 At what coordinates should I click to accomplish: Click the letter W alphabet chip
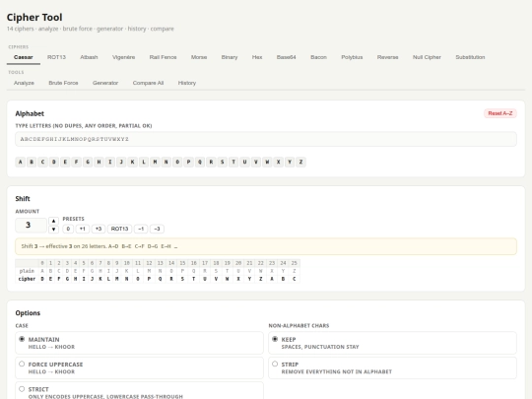point(267,162)
